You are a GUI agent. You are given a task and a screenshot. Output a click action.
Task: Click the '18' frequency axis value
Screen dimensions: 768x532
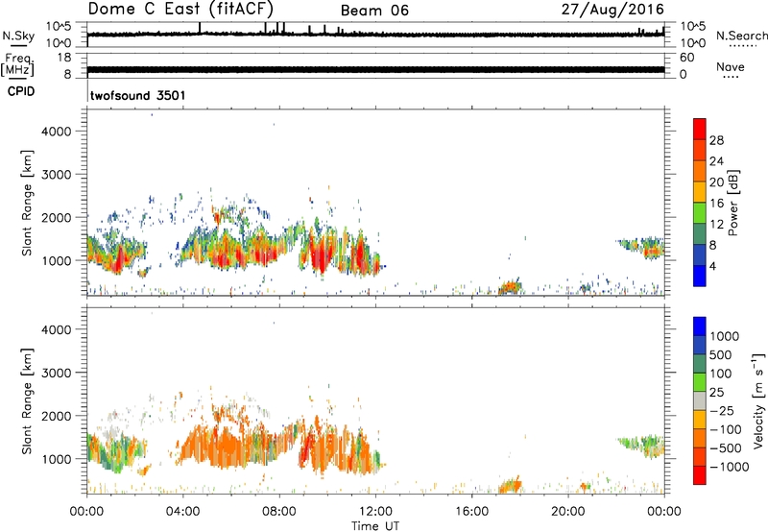(64, 58)
